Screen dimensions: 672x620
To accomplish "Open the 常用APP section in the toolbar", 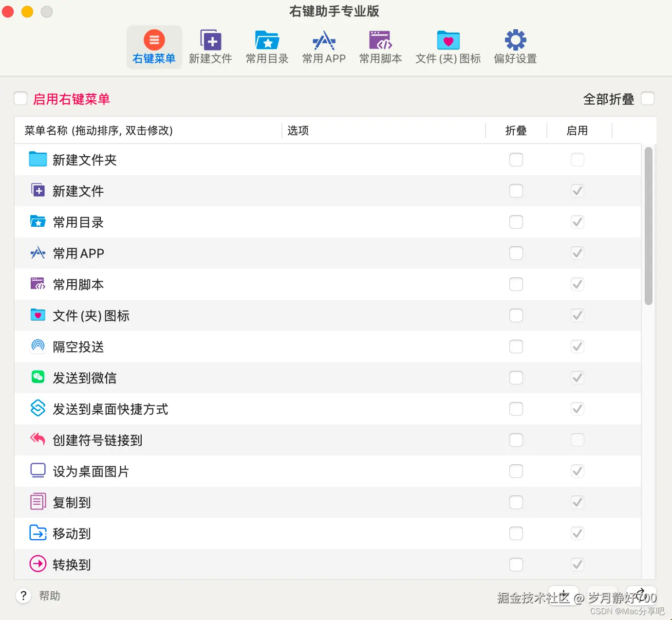I will point(323,46).
